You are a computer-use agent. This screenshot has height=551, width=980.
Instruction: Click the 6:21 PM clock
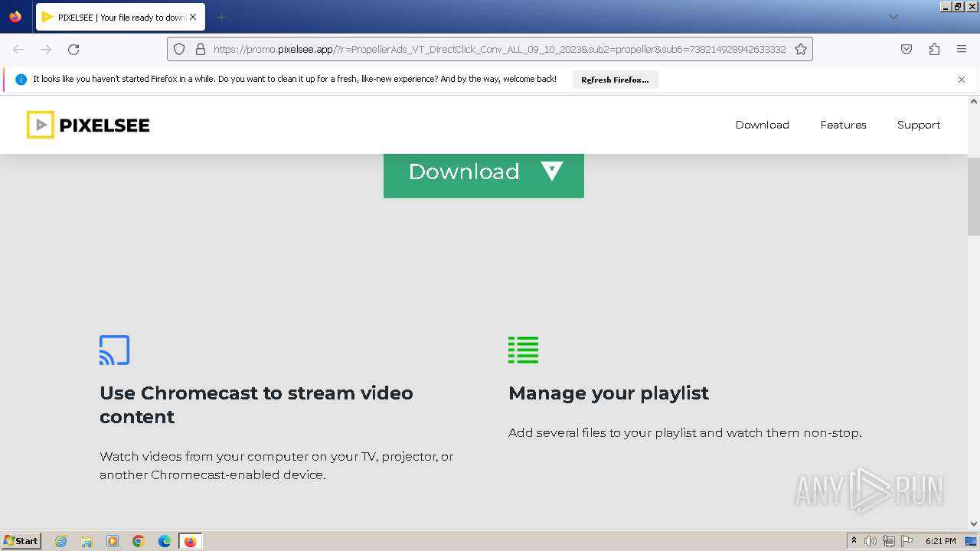940,541
